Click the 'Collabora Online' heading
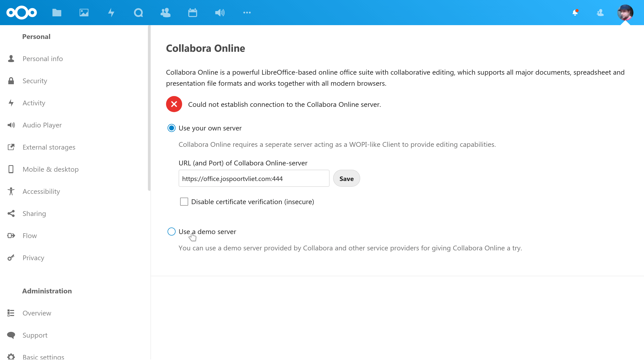 (206, 48)
